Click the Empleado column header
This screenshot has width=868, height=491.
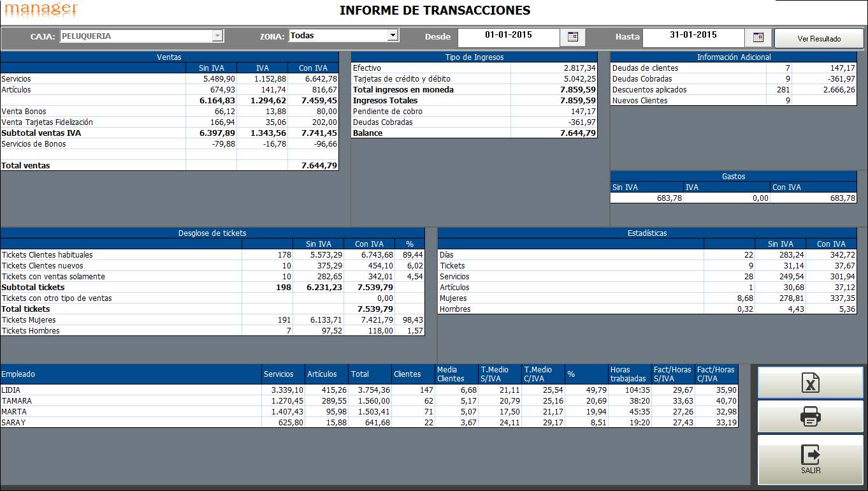click(131, 374)
